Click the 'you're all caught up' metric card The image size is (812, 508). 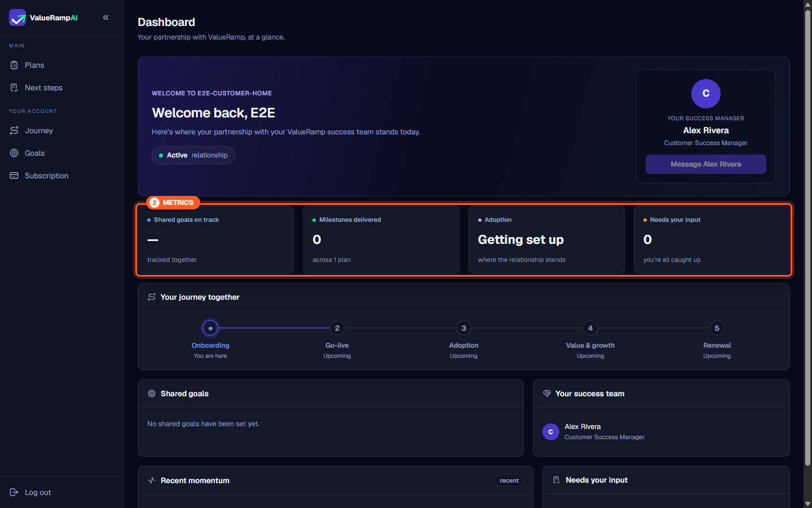point(712,240)
